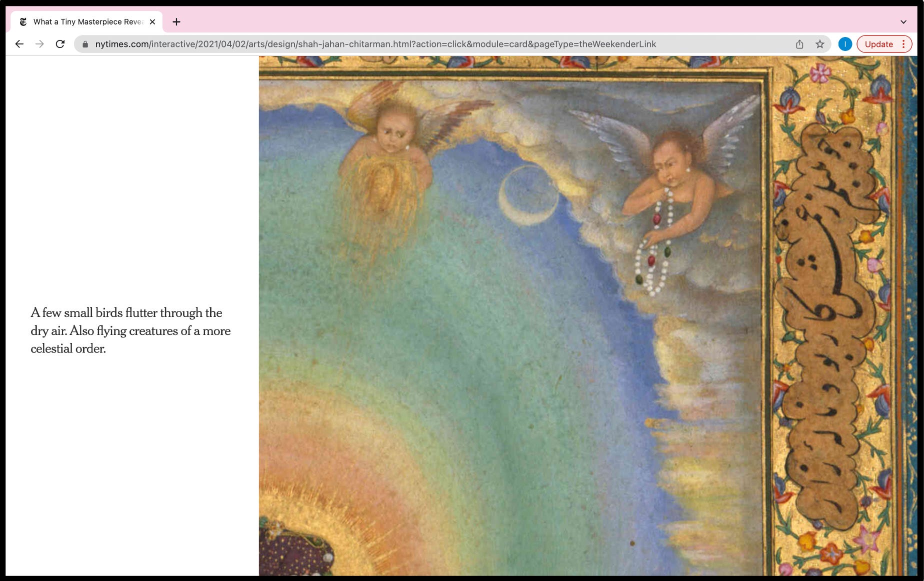Image resolution: width=924 pixels, height=581 pixels.
Task: Click the 'A few small birds' paragraph
Action: click(x=130, y=330)
